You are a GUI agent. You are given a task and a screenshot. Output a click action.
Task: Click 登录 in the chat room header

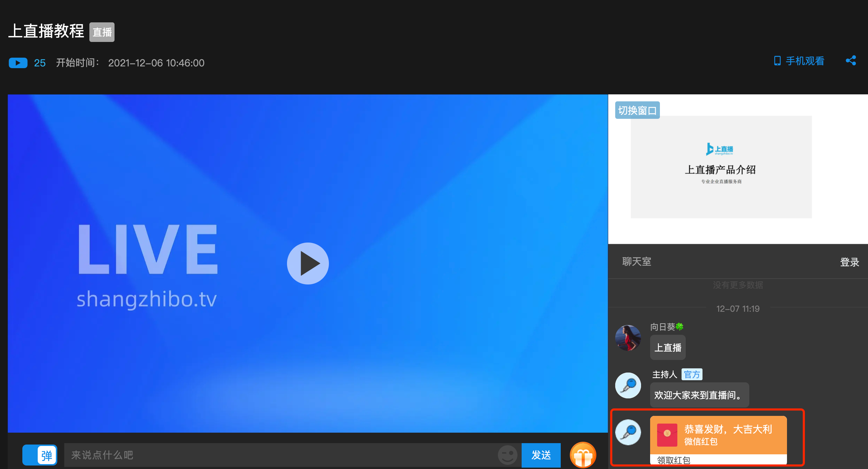point(849,262)
